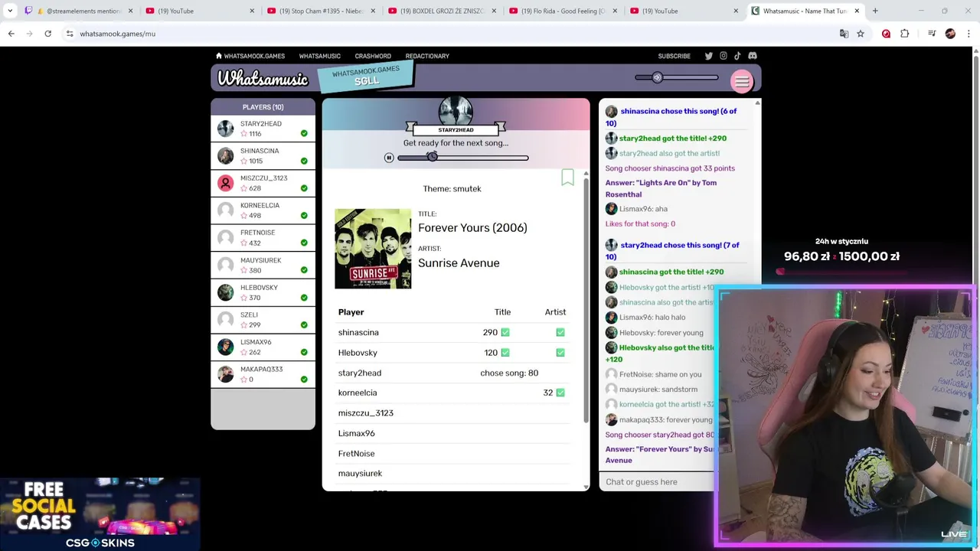The width and height of the screenshot is (980, 551).
Task: Click the results panel scroll-down arrow
Action: tap(586, 487)
